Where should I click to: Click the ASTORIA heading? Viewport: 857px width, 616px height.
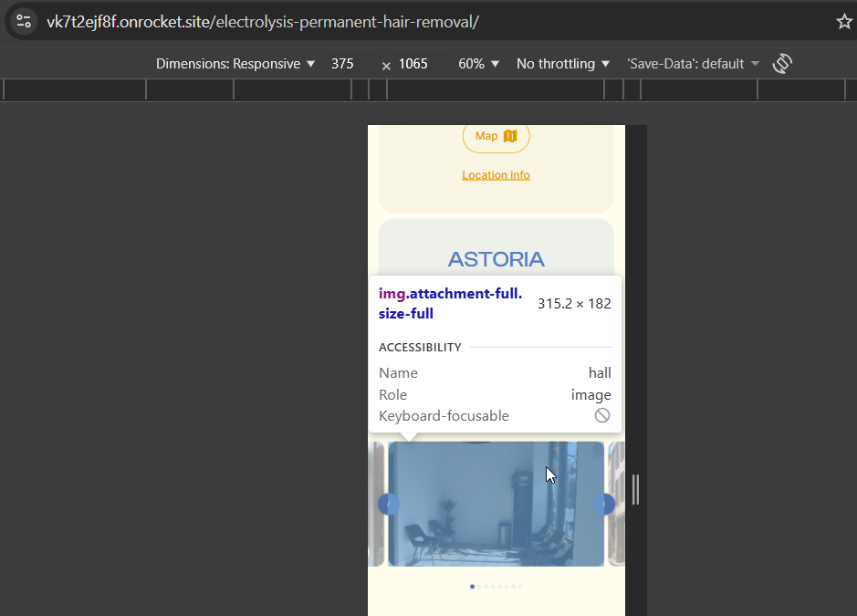pyautogui.click(x=496, y=259)
